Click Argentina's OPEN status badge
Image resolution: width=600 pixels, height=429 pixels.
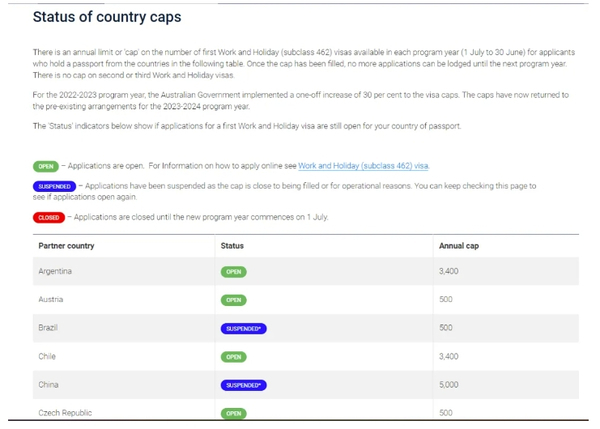pos(233,272)
